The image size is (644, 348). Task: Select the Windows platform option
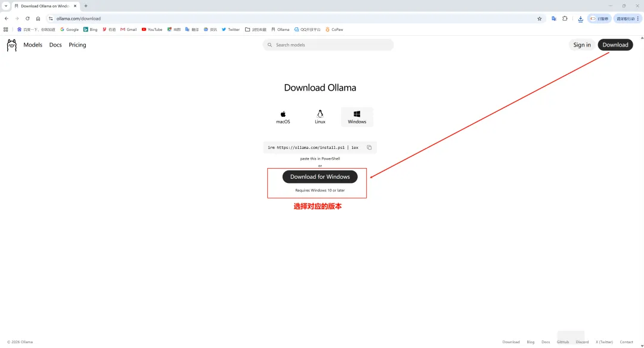click(x=357, y=117)
